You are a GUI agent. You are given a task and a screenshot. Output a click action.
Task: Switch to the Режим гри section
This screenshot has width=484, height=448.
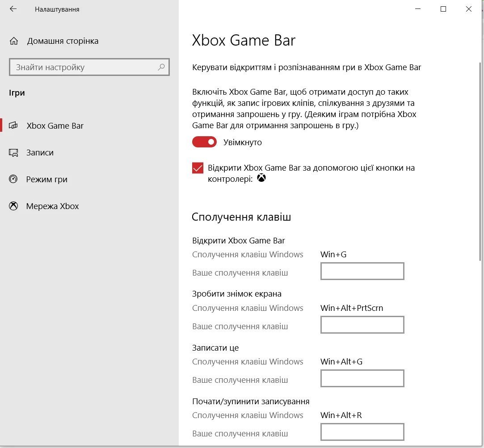[x=89, y=179]
